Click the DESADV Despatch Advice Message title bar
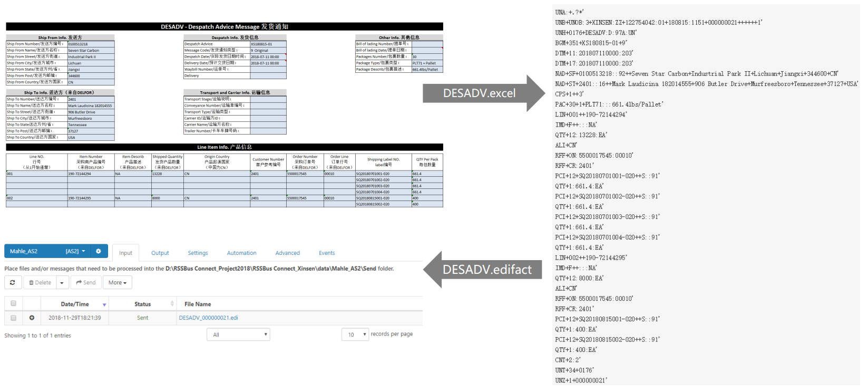The width and height of the screenshot is (868, 391). click(225, 26)
